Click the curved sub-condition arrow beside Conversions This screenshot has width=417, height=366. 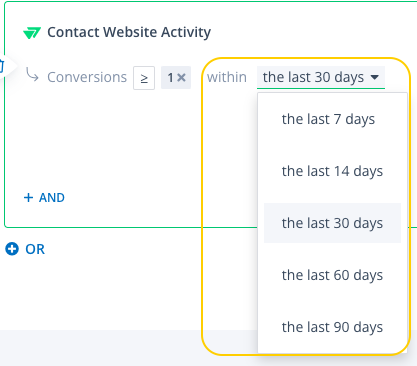pos(32,75)
